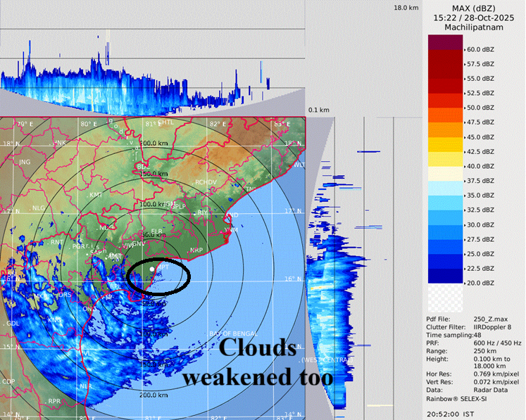Click the KMT station marker on map
Image resolution: width=526 pixels, height=420 pixels.
[96, 194]
